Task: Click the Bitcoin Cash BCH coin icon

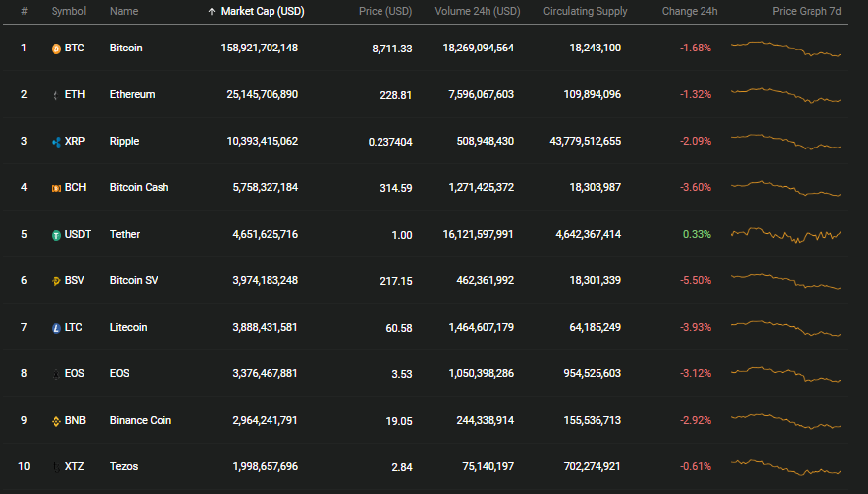Action: pyautogui.click(x=55, y=188)
